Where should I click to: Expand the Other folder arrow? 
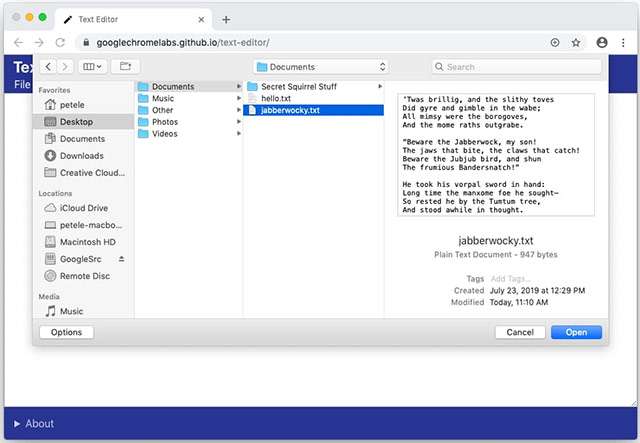tap(239, 110)
